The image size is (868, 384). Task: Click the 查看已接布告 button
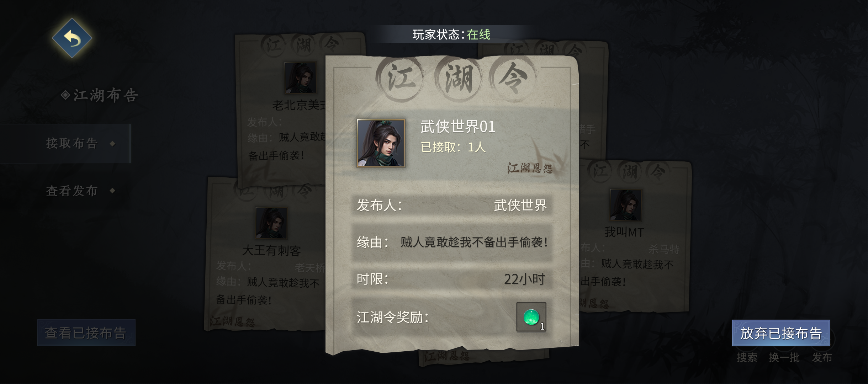coord(86,333)
